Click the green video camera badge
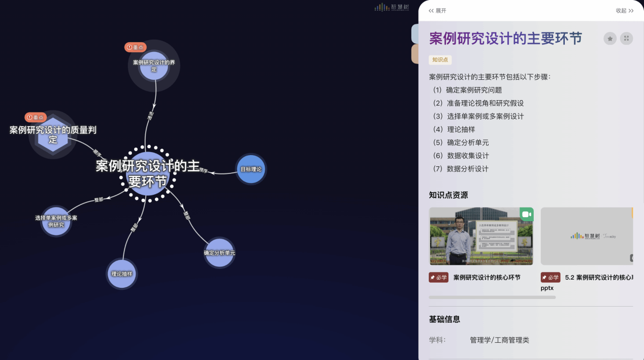This screenshot has width=644, height=360. (526, 215)
